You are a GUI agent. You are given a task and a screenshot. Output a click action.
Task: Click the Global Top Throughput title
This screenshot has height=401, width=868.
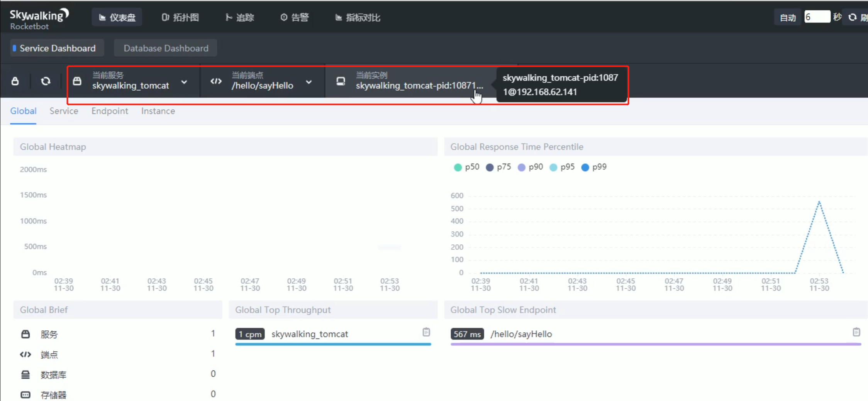[x=283, y=310]
